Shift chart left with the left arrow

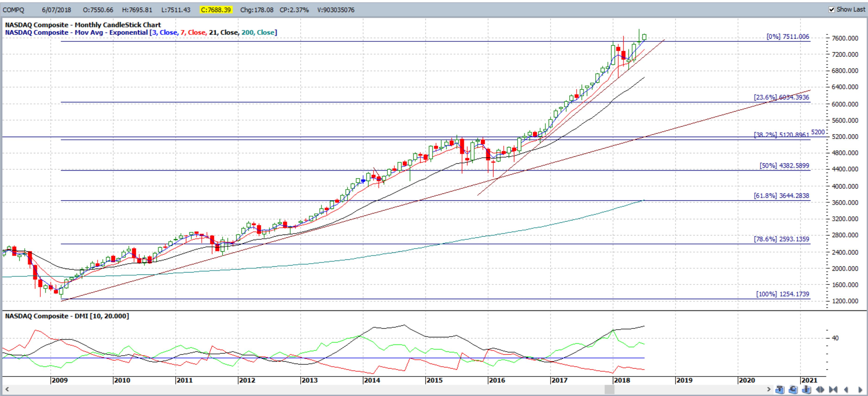[x=846, y=390]
